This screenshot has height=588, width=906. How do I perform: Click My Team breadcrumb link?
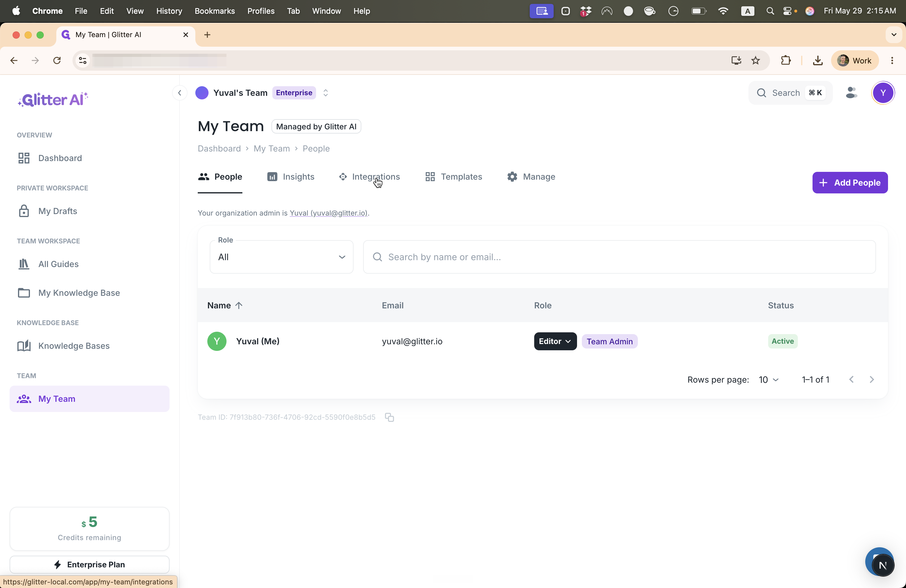pyautogui.click(x=272, y=149)
